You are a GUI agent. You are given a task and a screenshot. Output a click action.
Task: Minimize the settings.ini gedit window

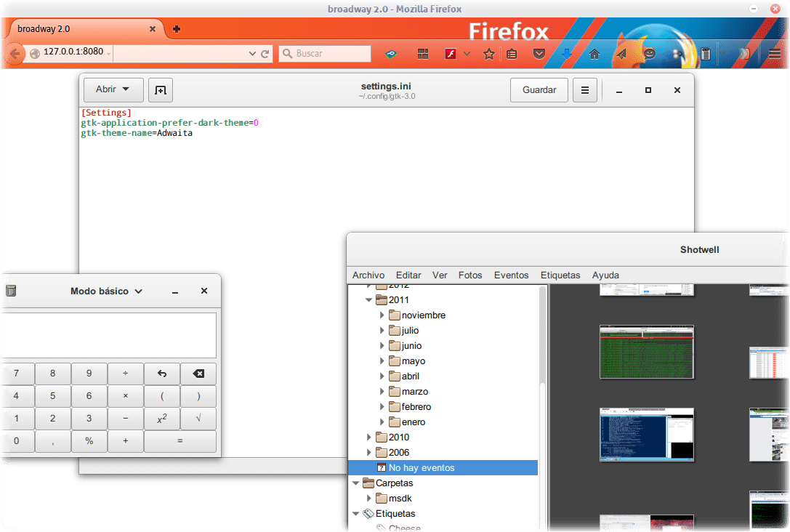[x=619, y=90]
